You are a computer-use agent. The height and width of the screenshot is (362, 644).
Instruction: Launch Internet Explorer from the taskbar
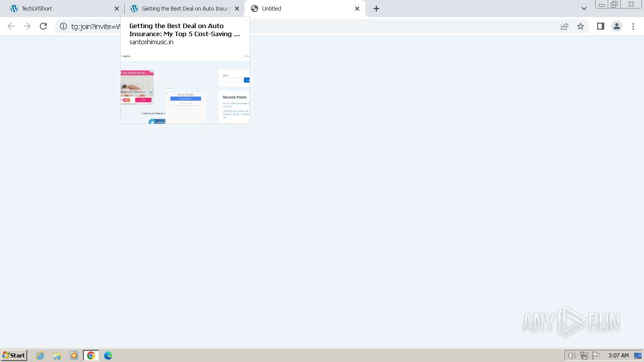[x=40, y=355]
